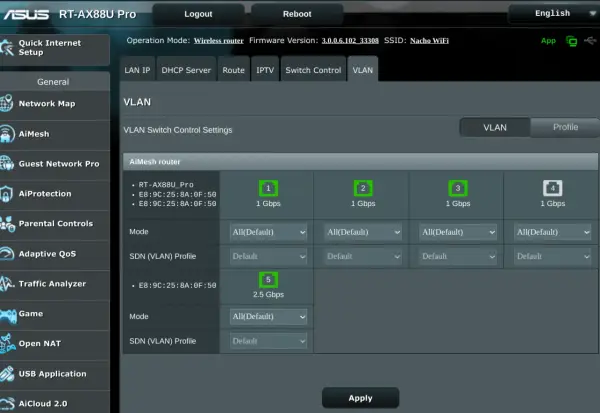Click the Parental Controls icon
The height and width of the screenshot is (413, 600).
7,224
